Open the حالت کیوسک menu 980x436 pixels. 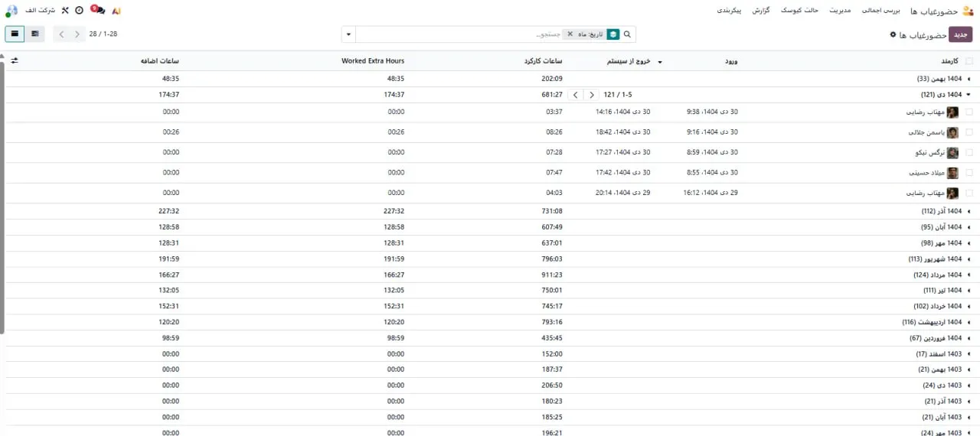[799, 11]
